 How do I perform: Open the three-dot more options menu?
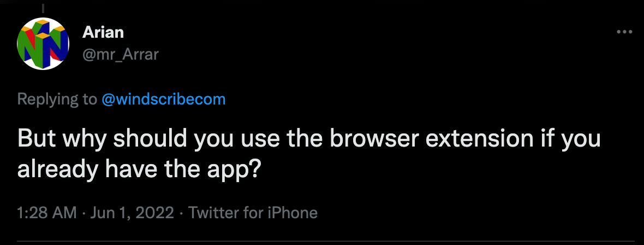624,32
